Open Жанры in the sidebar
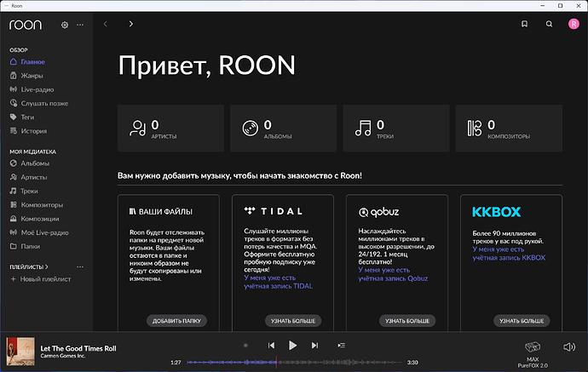The image size is (588, 372). pos(32,76)
